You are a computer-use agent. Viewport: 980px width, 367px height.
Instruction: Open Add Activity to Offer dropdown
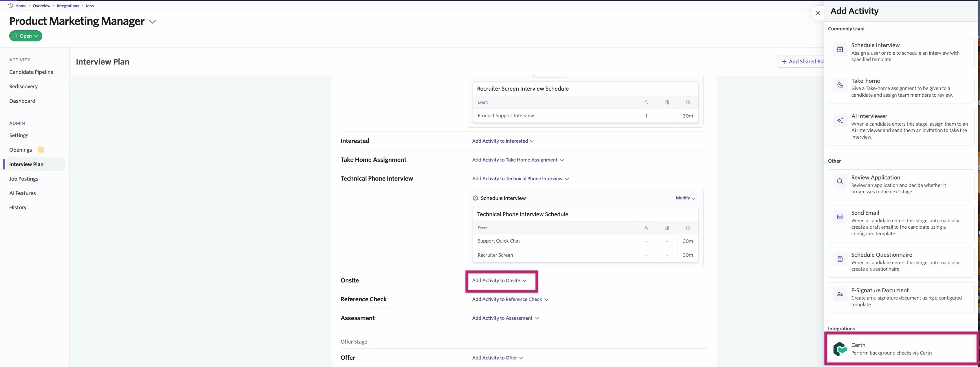pos(498,358)
